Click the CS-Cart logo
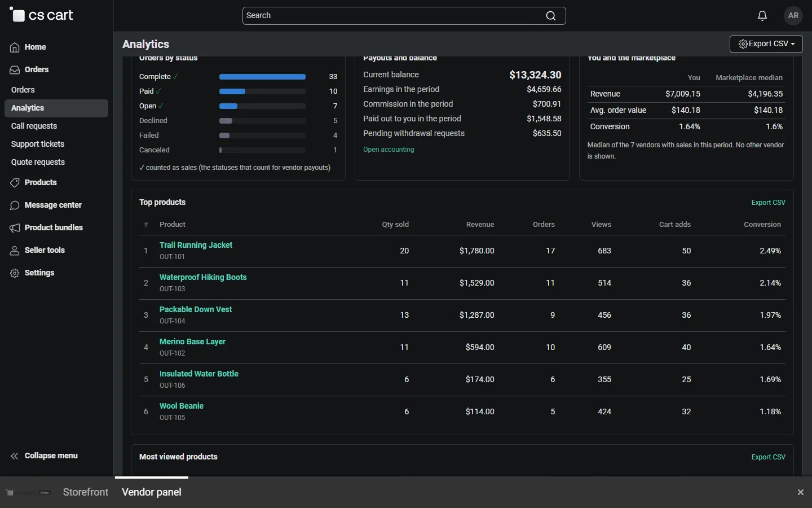 tap(42, 15)
